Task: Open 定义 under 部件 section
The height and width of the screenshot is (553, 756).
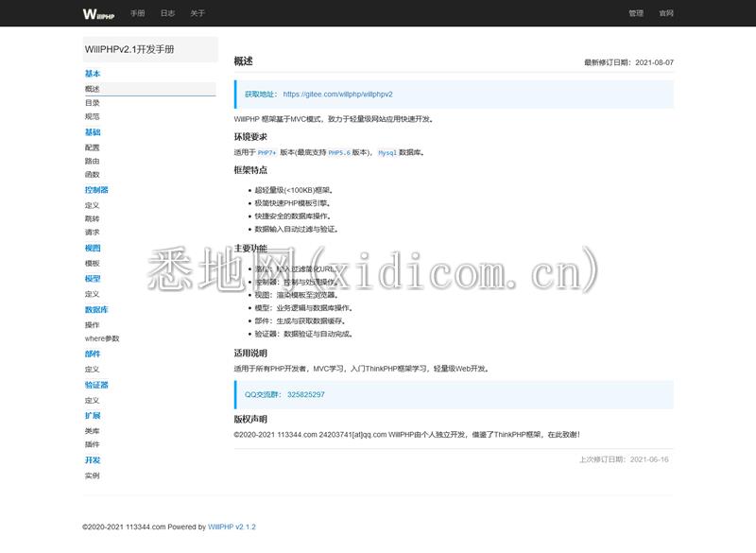Action: pos(92,370)
